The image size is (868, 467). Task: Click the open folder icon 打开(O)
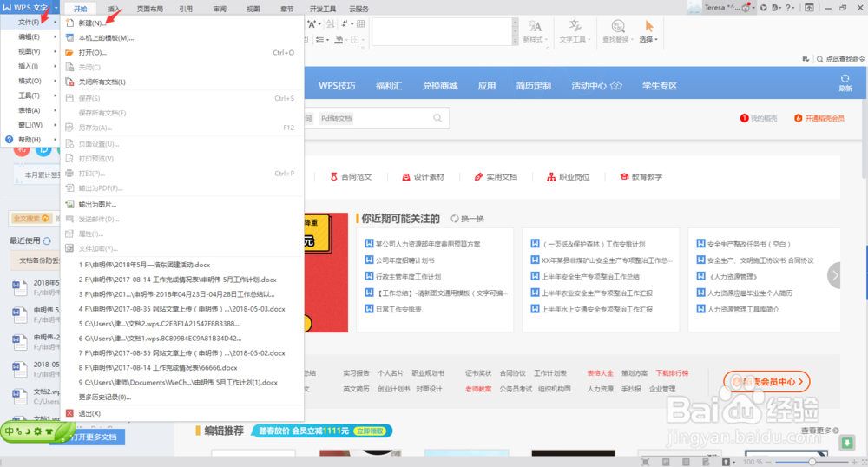69,53
